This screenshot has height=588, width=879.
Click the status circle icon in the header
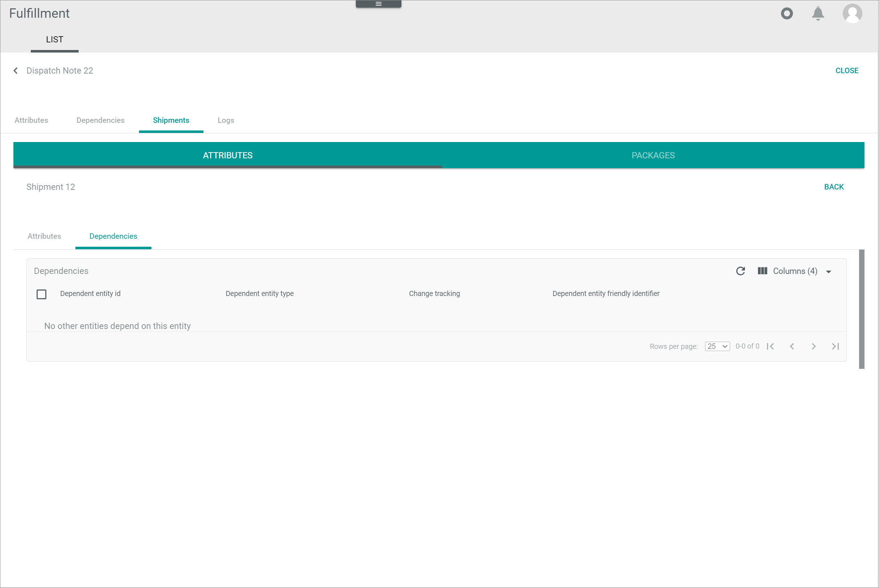[x=787, y=13]
